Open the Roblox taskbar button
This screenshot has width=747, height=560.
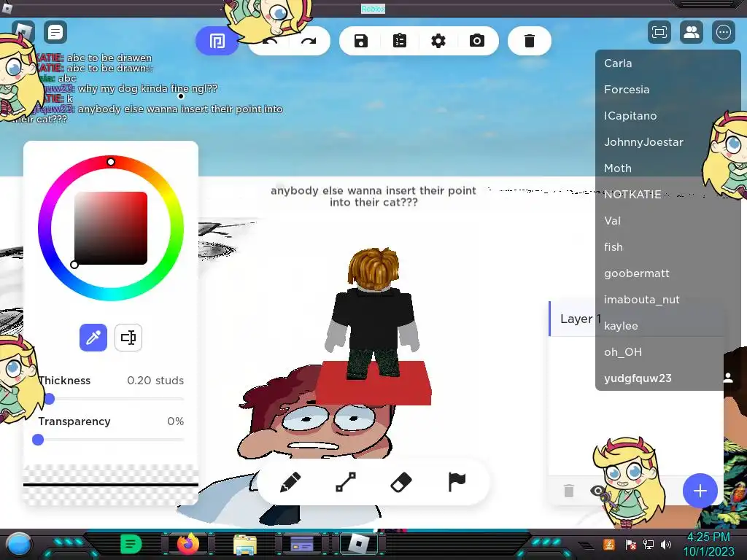[359, 544]
